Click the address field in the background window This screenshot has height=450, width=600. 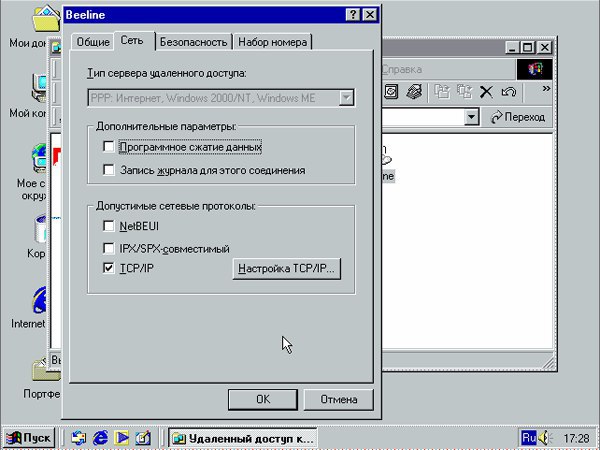point(423,116)
